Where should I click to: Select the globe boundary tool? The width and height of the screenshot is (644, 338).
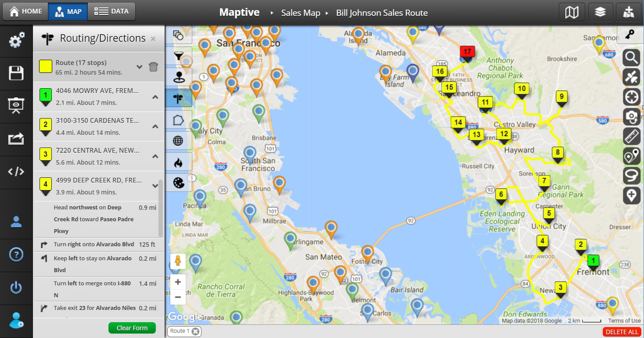(x=178, y=140)
